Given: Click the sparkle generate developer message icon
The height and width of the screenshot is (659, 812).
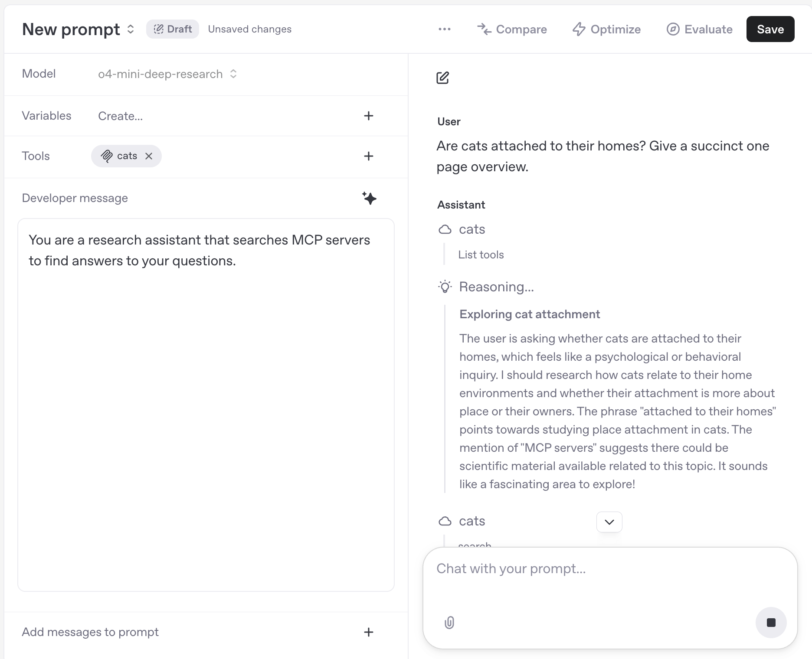Looking at the screenshot, I should click(x=369, y=198).
